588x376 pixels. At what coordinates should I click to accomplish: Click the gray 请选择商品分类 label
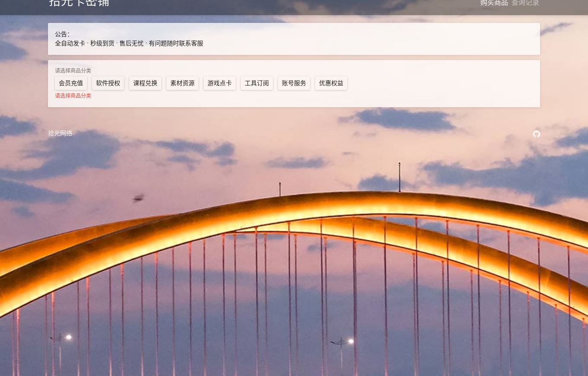coord(73,70)
